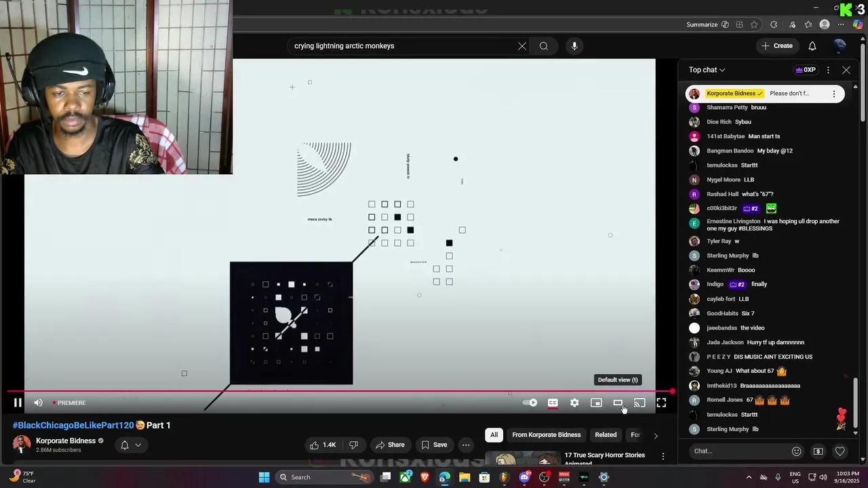Viewport: 868px width, 488px height.
Task: Open the 0XP crown points badge
Action: point(806,70)
